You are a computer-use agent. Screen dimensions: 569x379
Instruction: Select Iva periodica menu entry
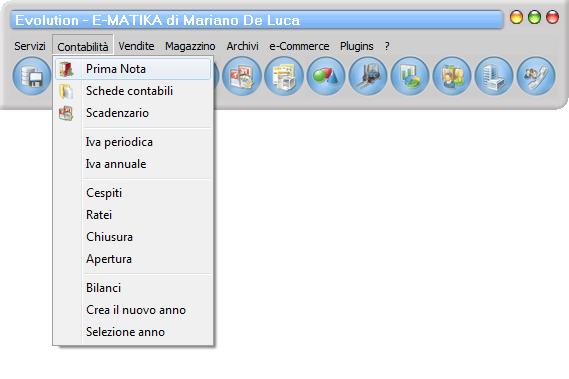click(x=133, y=142)
